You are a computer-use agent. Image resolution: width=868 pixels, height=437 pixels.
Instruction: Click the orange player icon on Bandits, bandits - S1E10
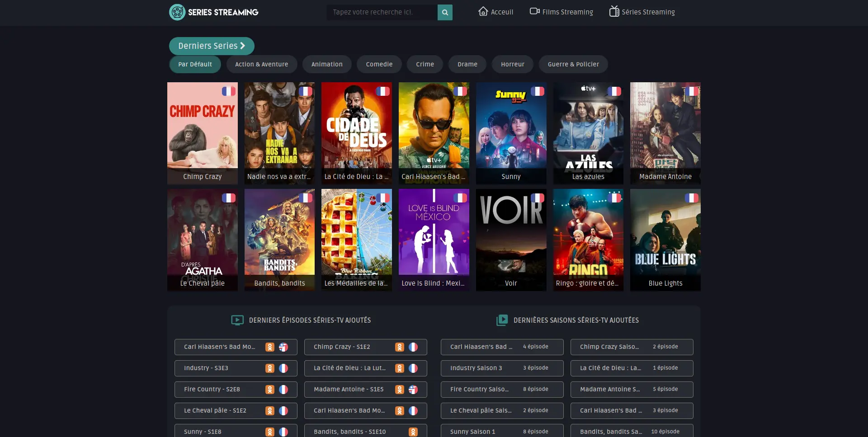[413, 432]
